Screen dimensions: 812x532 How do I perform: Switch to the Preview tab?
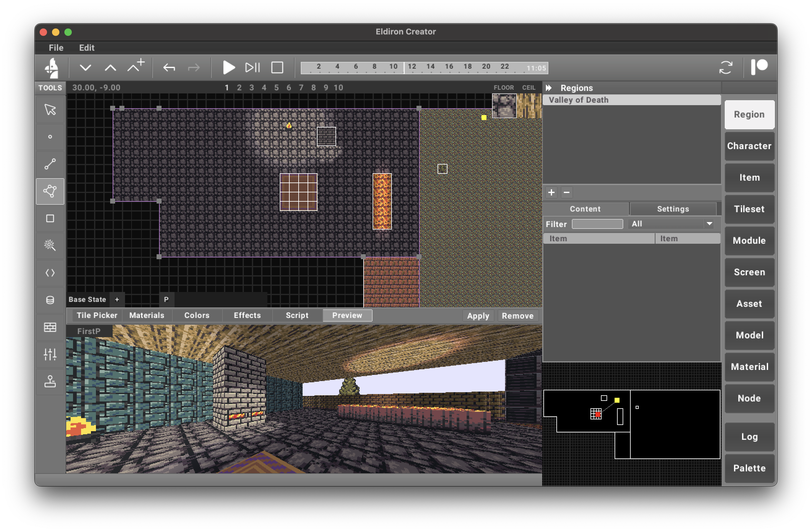pos(347,315)
